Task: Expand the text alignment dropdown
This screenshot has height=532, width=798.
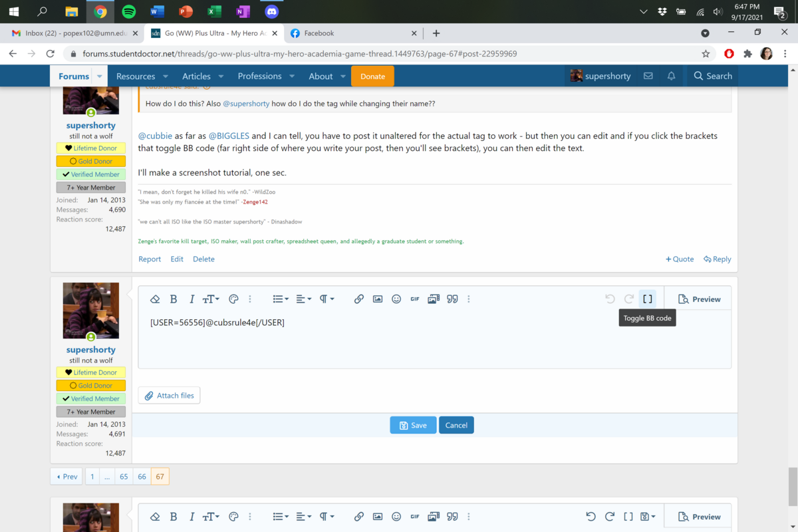Action: pos(303,299)
